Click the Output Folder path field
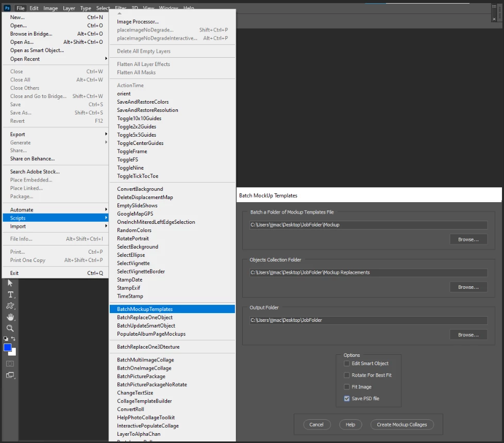This screenshot has width=504, height=443. 368,320
